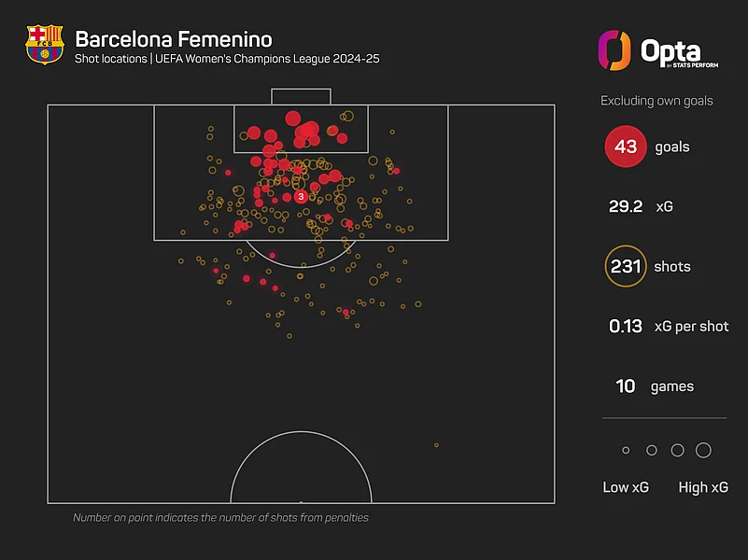Select the largest xG legend circle
The height and width of the screenshot is (560, 748).
pos(703,451)
